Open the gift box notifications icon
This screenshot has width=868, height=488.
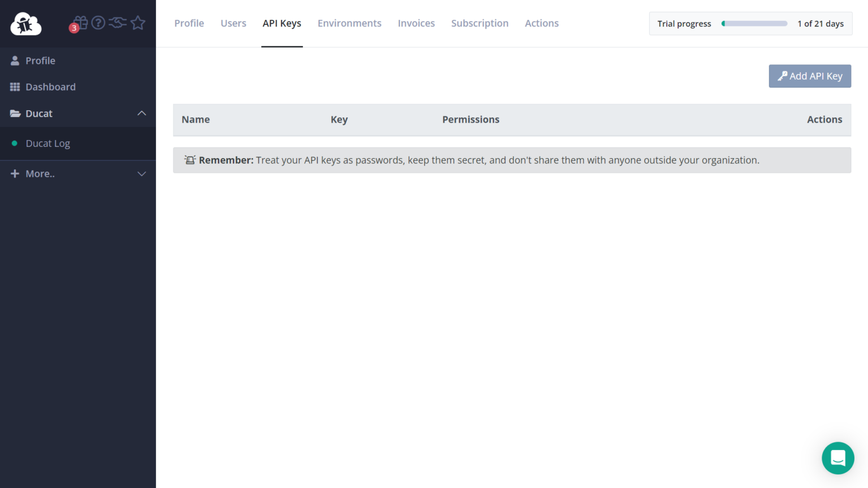point(80,23)
